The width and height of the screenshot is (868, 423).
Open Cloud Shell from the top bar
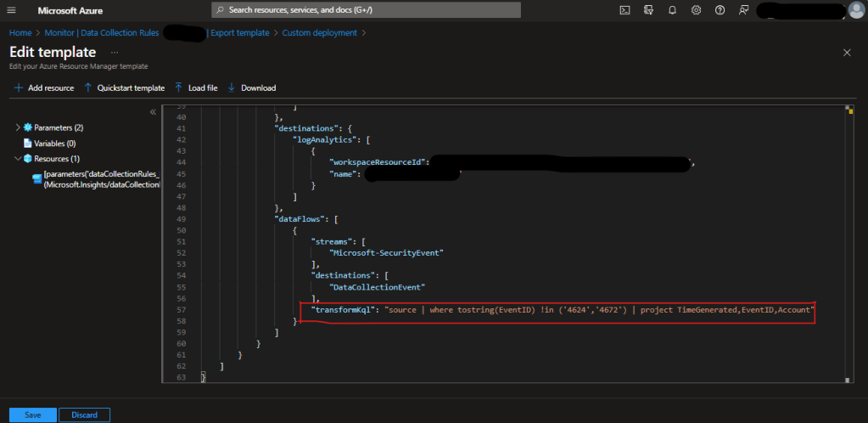pos(624,10)
